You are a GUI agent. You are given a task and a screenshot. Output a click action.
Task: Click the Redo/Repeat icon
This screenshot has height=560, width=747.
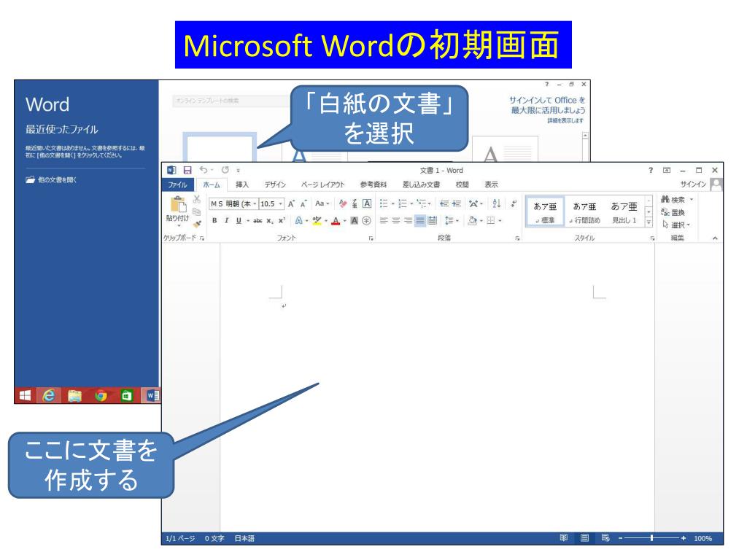click(225, 169)
